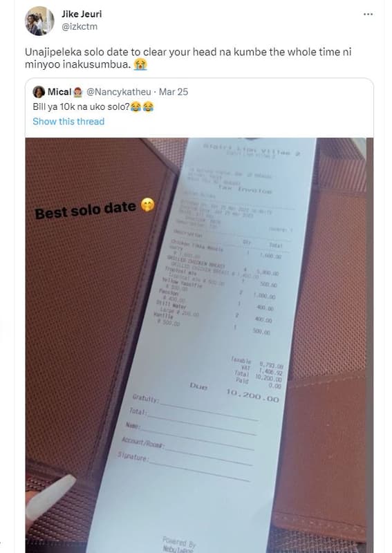The image size is (392, 553).
Task: Select the 'Unajipeleka solo date' tweet text
Action: point(188,58)
